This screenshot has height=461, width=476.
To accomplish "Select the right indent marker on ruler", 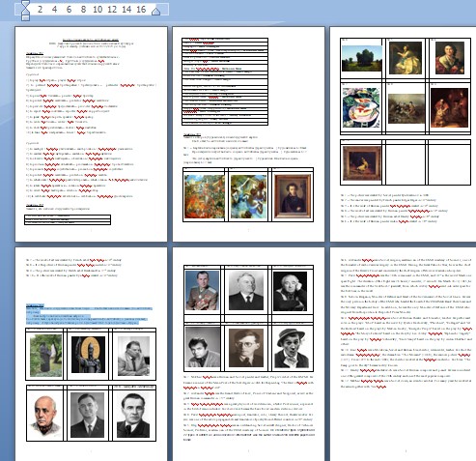I will 155,12.
